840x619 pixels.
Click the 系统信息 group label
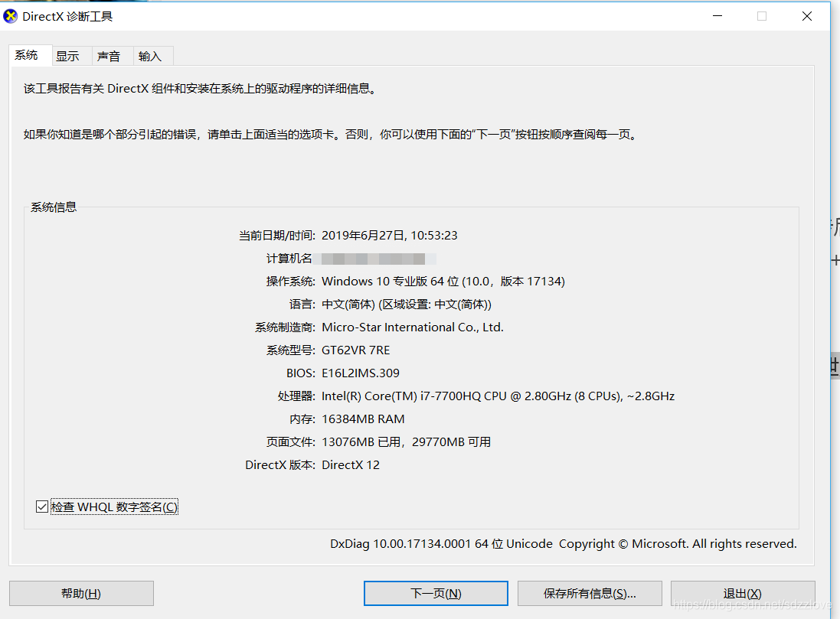coord(54,207)
